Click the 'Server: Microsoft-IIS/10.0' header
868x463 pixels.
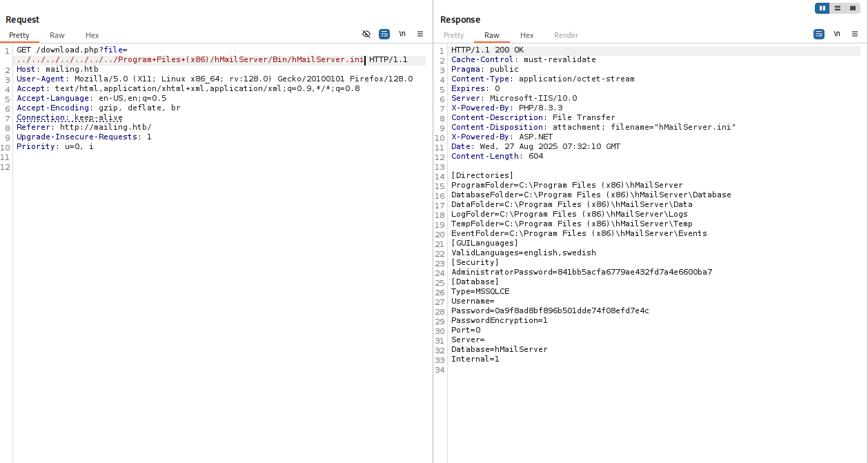pyautogui.click(x=514, y=98)
